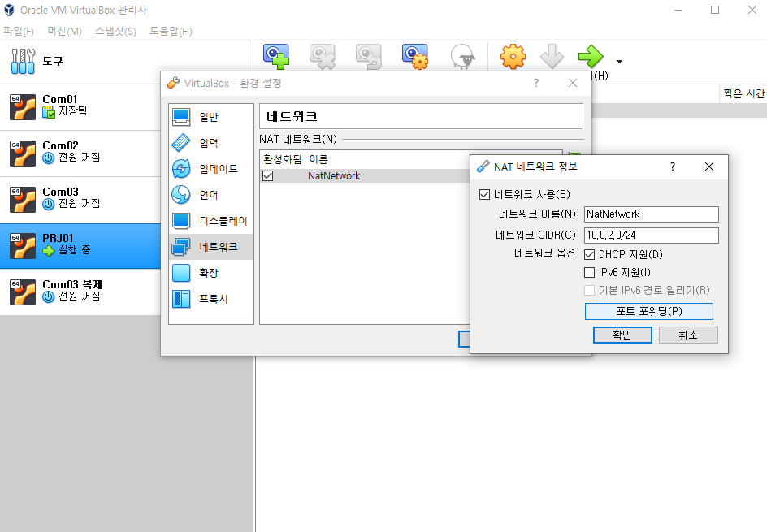Click the Take Snapshot toolbar icon
767x532 pixels.
(x=276, y=57)
